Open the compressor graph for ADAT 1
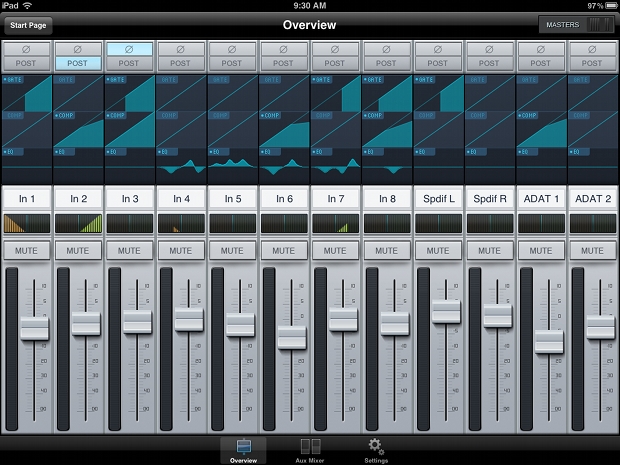 (x=541, y=130)
